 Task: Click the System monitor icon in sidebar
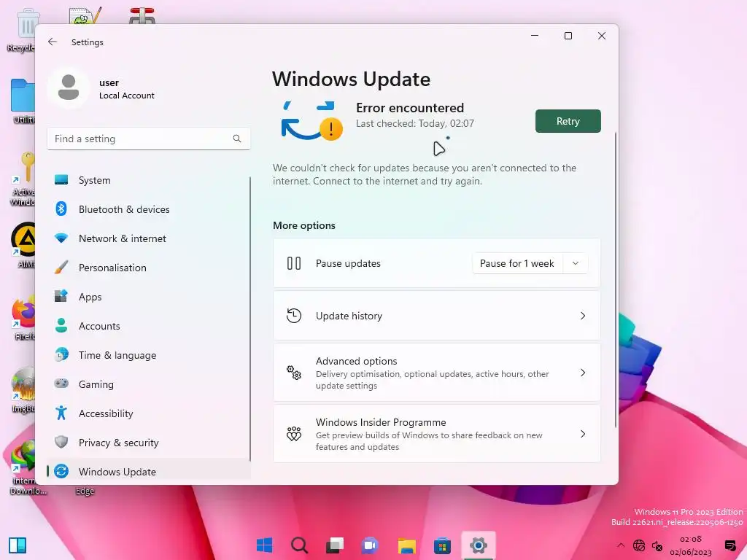click(x=61, y=179)
